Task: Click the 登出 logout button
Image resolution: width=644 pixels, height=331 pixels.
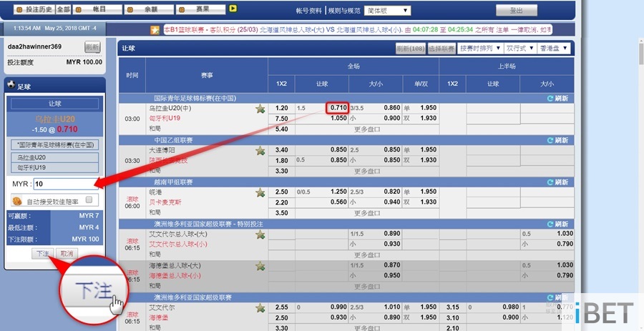Action: (x=516, y=10)
